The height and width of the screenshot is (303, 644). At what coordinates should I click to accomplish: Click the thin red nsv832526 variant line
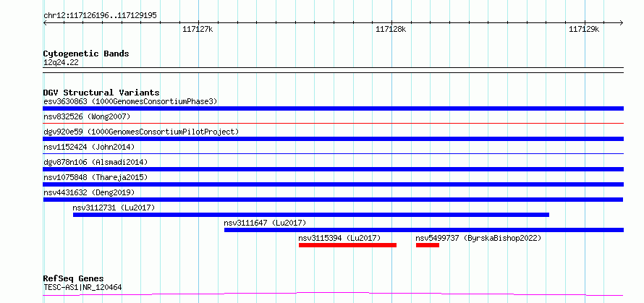333,123
